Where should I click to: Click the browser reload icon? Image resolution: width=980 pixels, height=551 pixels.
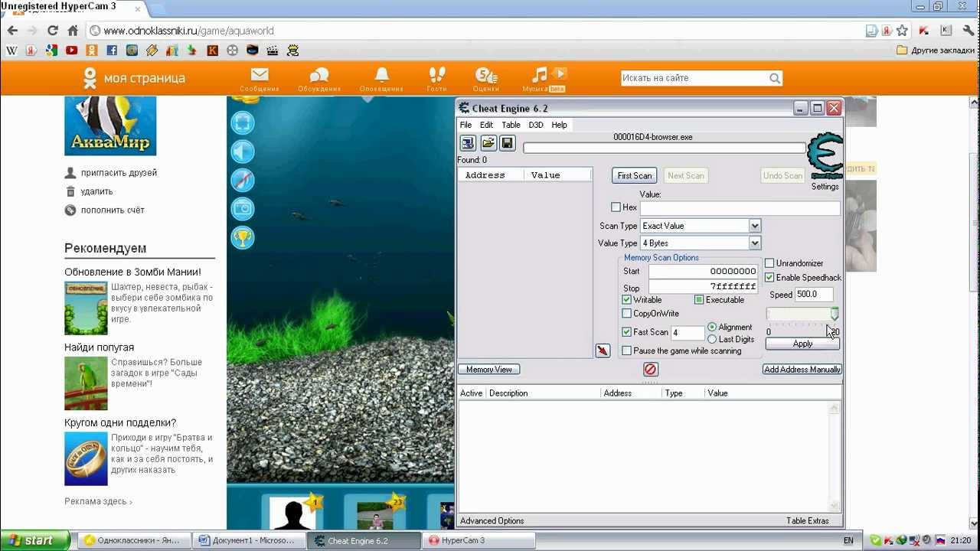click(x=53, y=31)
